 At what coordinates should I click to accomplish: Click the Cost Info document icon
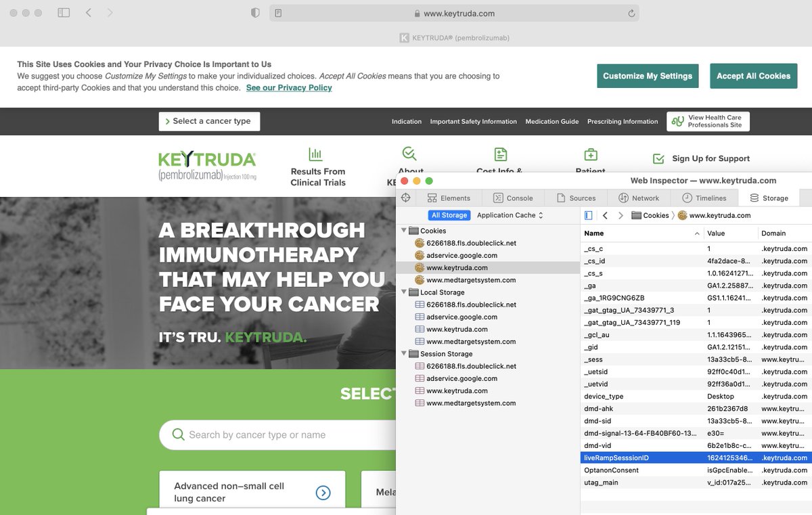click(501, 154)
